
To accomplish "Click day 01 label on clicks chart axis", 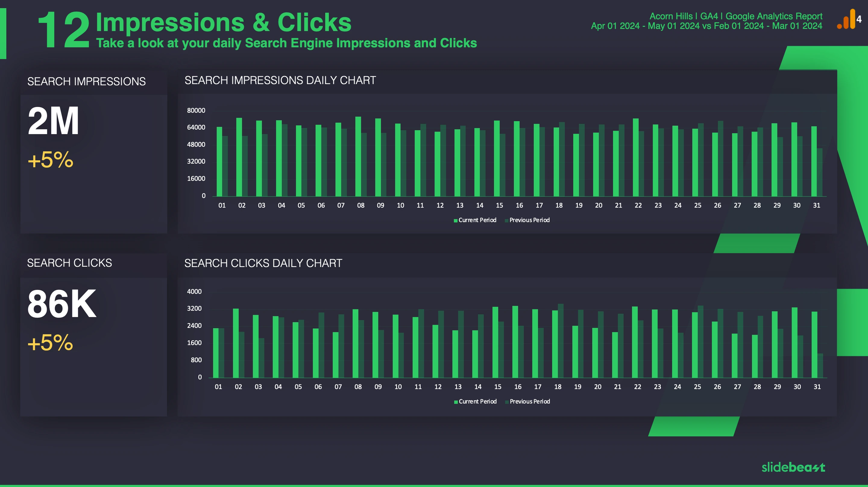I will [218, 387].
